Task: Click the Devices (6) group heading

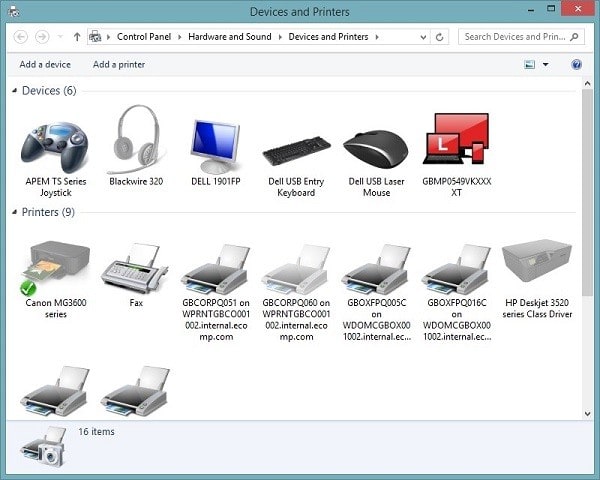Action: point(49,90)
